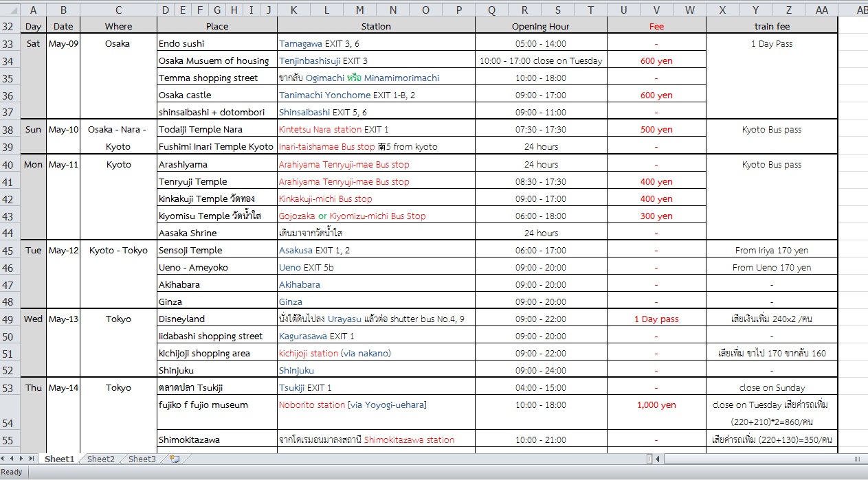Select row 45 header

point(10,250)
